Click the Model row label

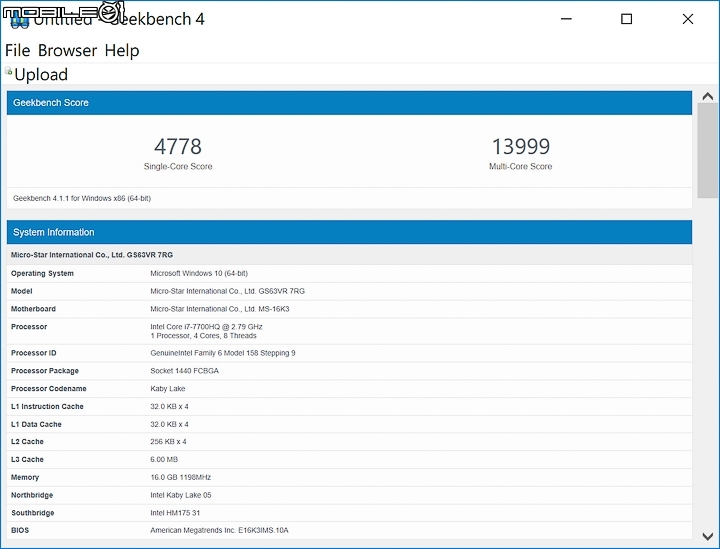pyautogui.click(x=22, y=291)
